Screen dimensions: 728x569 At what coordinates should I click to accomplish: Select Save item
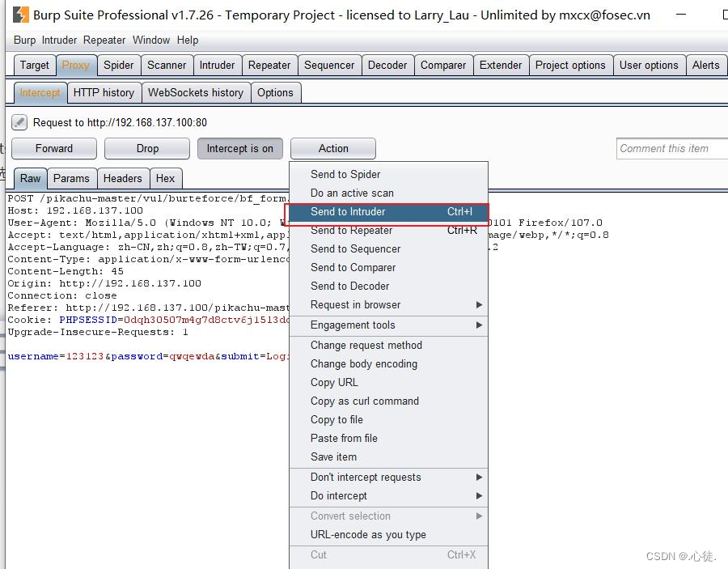coord(388,456)
